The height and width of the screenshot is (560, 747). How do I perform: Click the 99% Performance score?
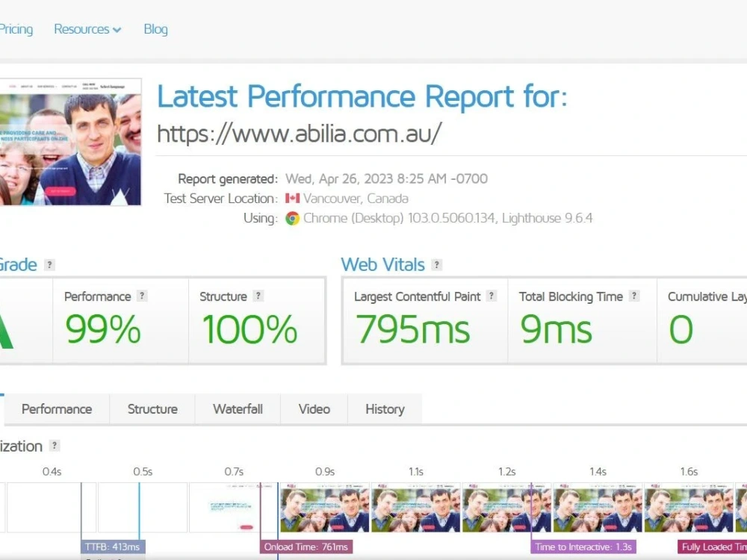[103, 329]
